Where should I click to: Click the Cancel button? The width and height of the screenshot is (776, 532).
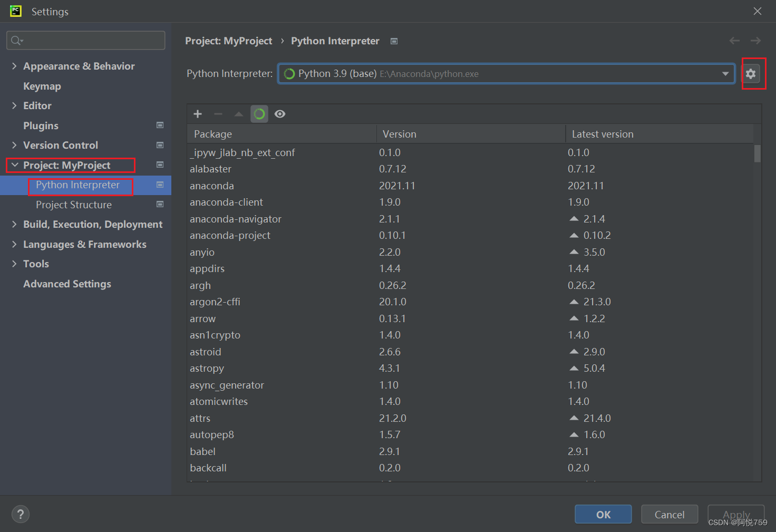pos(670,514)
